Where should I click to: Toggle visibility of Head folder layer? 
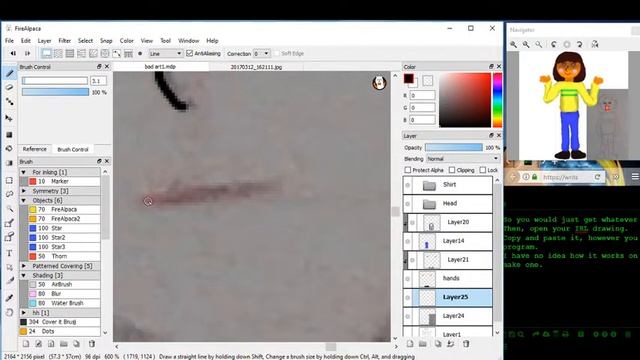(407, 204)
